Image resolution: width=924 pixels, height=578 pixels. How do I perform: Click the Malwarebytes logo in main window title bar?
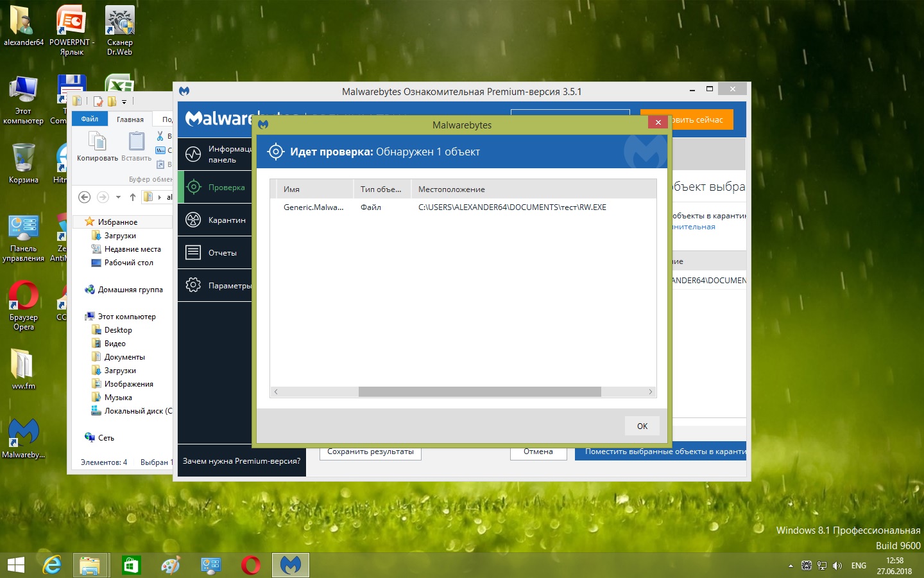click(x=184, y=91)
